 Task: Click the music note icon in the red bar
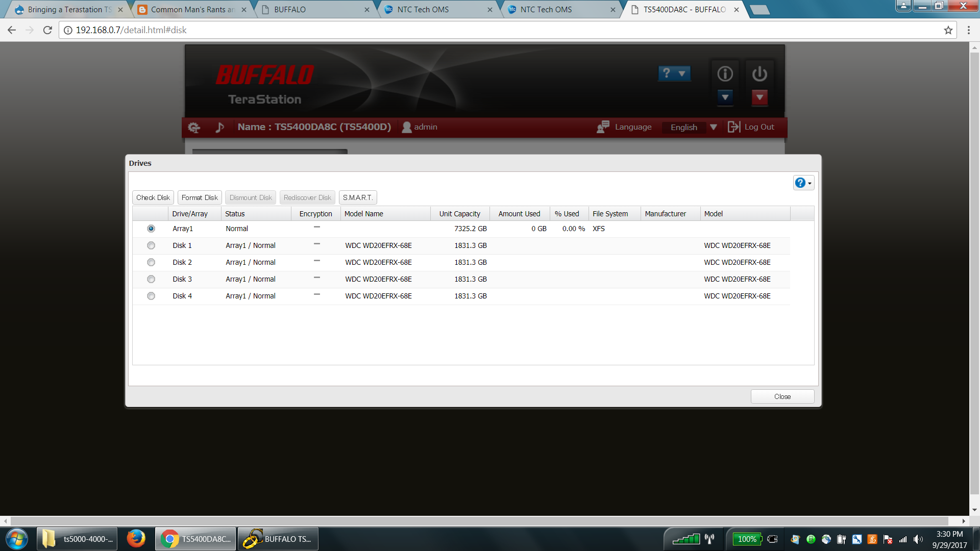220,128
